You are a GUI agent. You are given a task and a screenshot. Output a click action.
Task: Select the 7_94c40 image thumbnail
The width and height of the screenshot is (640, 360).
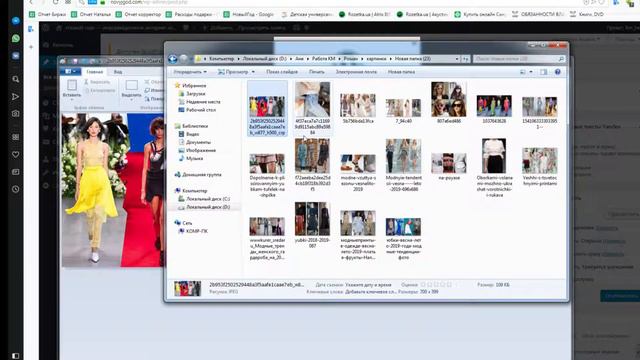pyautogui.click(x=403, y=109)
